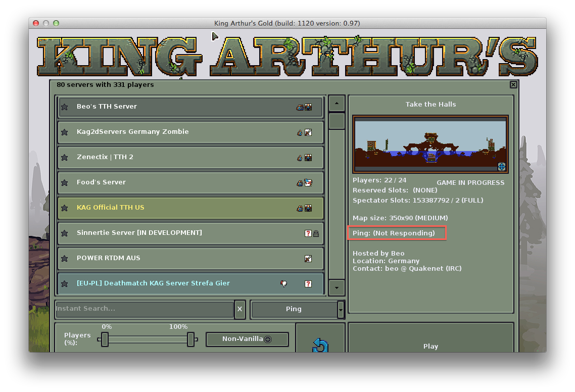The height and width of the screenshot is (392, 575).
Task: Click padlock icon on Sinnertie Server row
Action: pos(316,233)
